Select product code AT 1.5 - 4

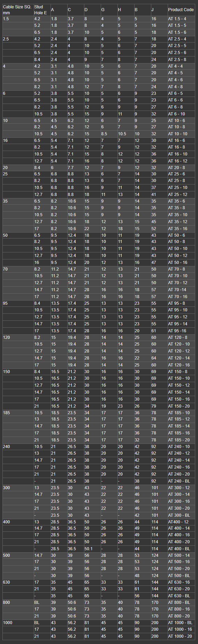[x=177, y=19]
